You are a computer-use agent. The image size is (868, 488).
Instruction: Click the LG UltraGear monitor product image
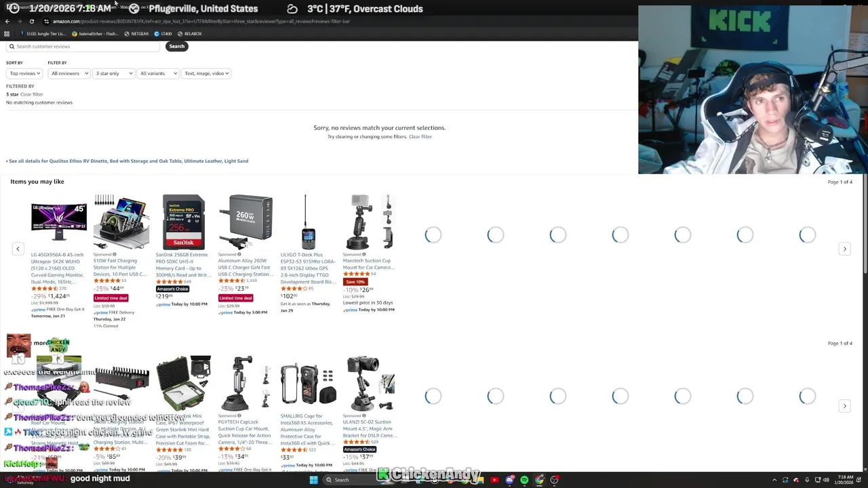59,222
